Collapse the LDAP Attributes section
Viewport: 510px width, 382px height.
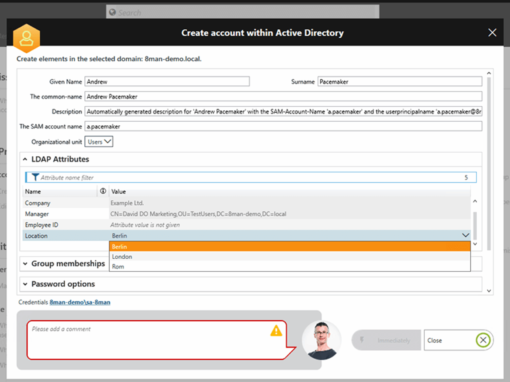25,159
